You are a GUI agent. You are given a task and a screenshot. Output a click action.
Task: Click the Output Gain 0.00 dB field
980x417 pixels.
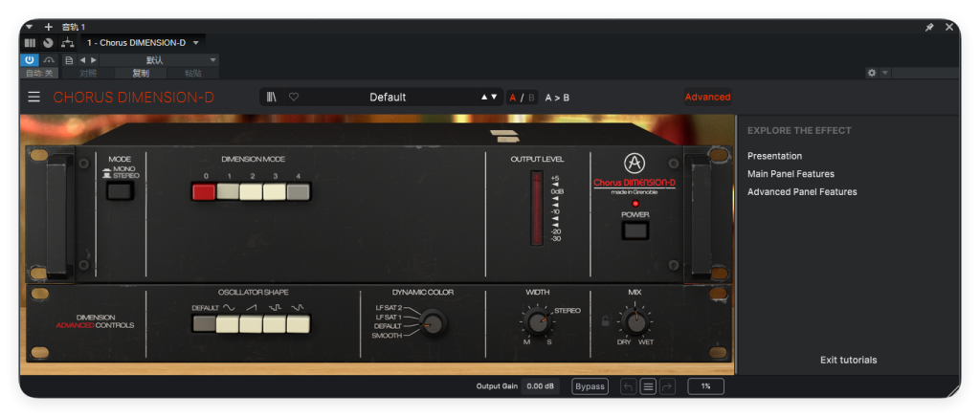tap(540, 386)
